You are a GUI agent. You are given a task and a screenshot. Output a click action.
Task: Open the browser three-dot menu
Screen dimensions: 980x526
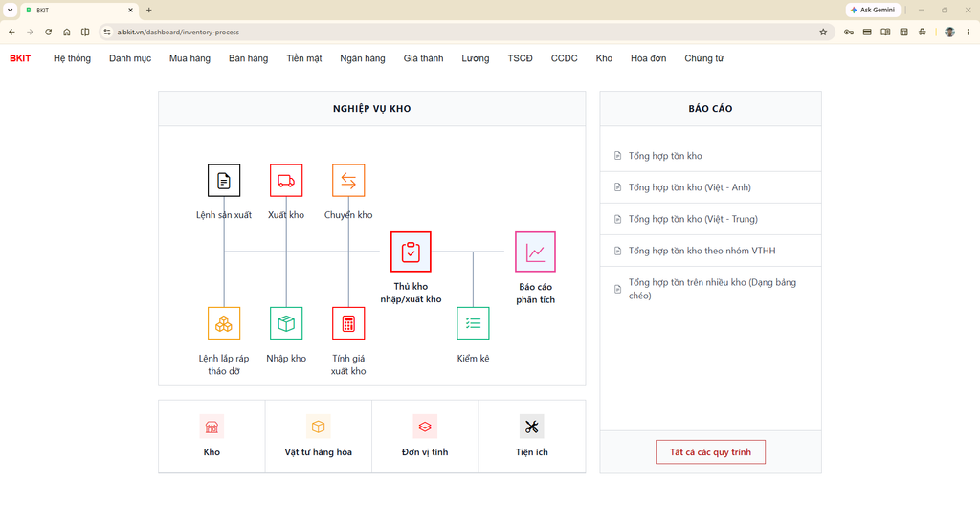[x=969, y=32]
